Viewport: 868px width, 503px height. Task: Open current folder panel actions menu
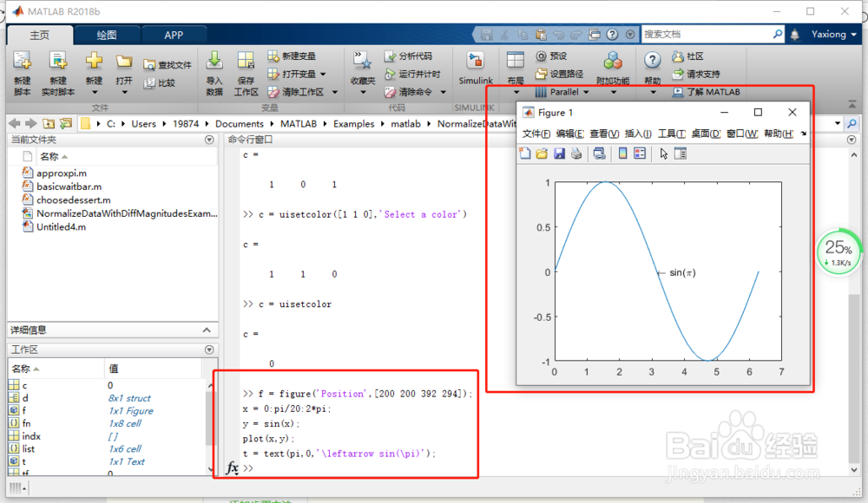[209, 140]
